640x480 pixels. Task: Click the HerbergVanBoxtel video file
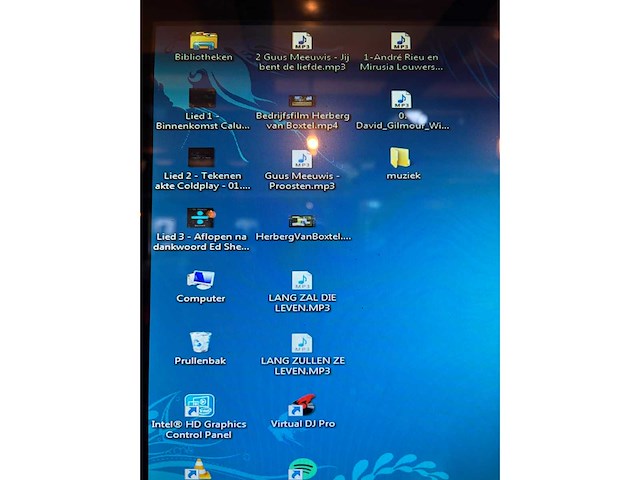302,221
